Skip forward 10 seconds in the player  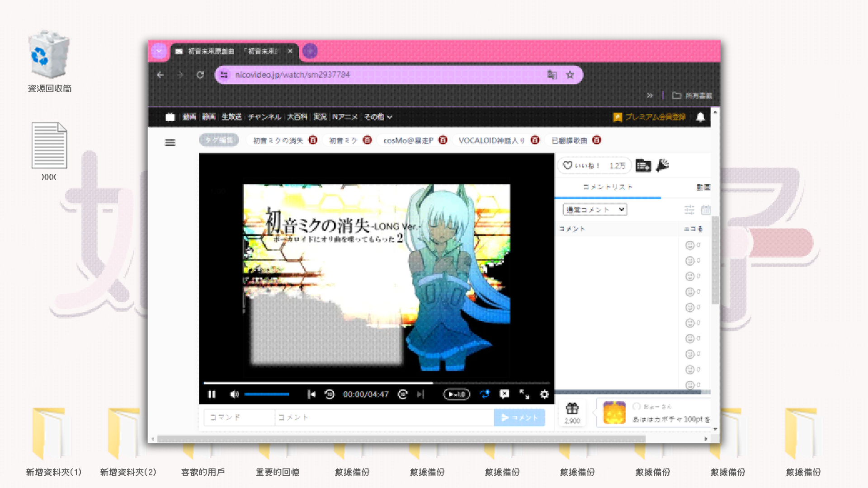[403, 394]
